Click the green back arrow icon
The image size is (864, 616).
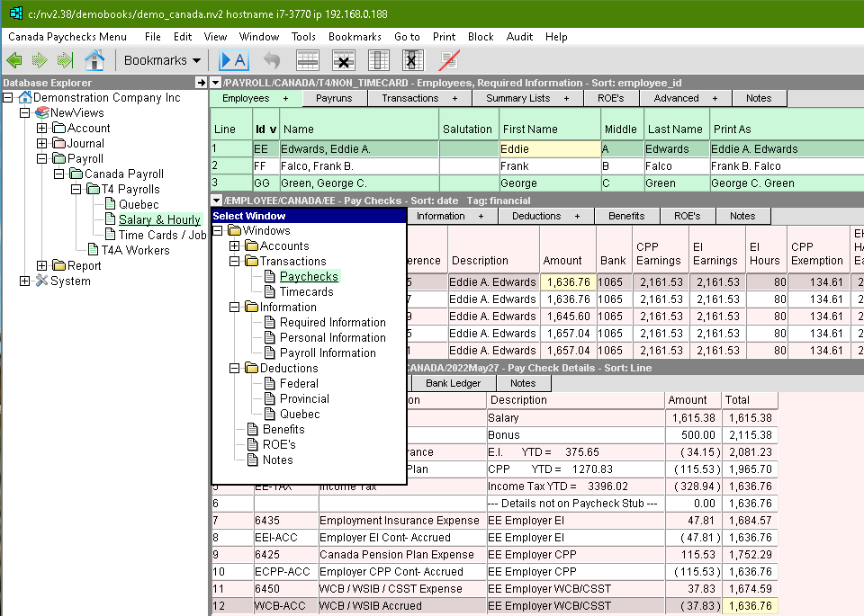point(14,61)
